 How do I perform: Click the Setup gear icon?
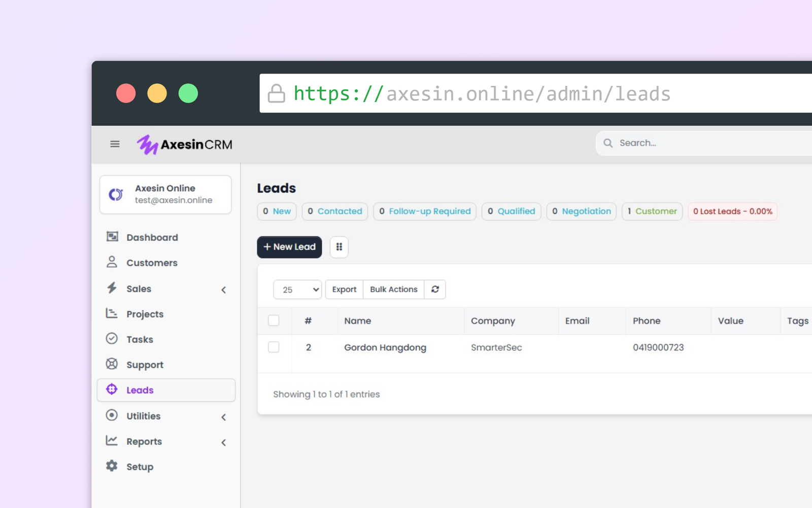pyautogui.click(x=112, y=466)
